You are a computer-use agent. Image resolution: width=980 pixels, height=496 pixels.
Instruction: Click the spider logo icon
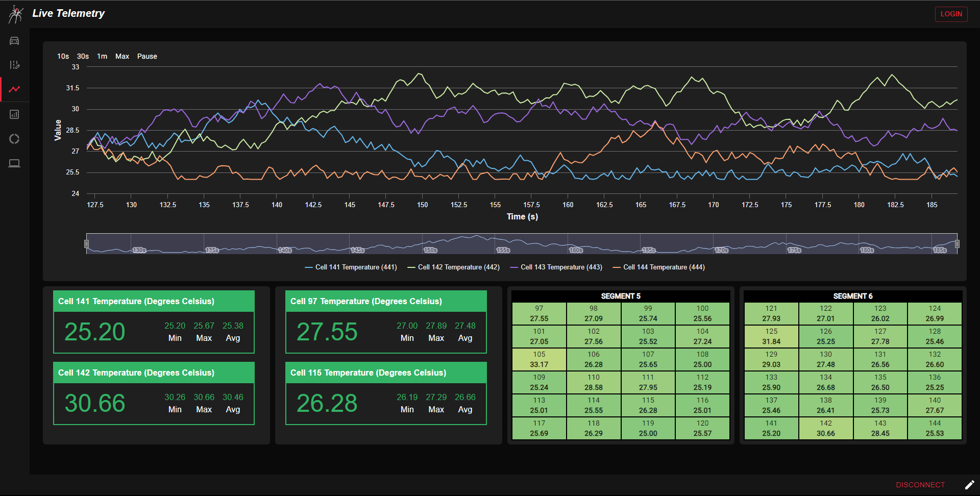[x=16, y=14]
